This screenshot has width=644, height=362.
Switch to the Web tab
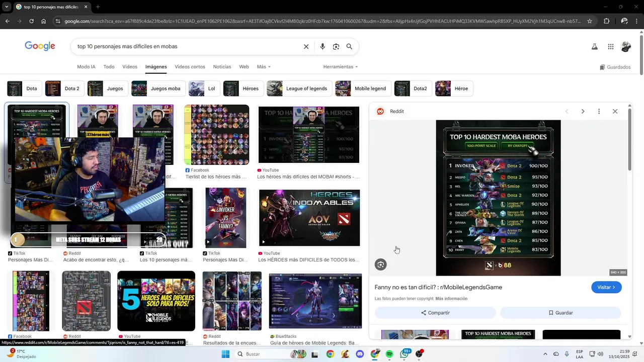(244, 67)
